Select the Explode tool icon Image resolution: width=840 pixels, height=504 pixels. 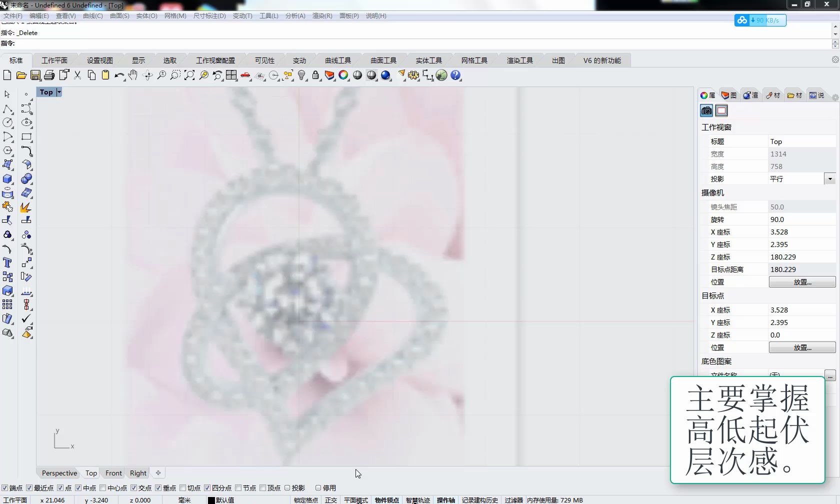pyautogui.click(x=26, y=206)
